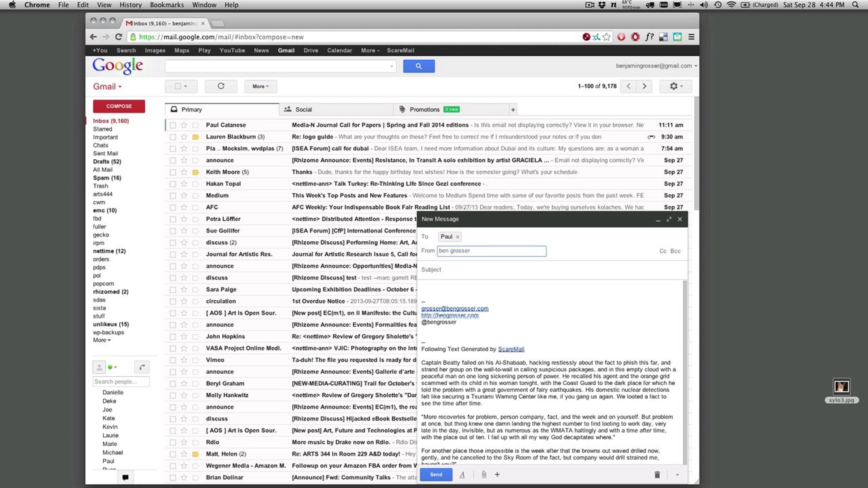The height and width of the screenshot is (488, 868).
Task: Open the ScareMail link in message body
Action: pos(511,349)
